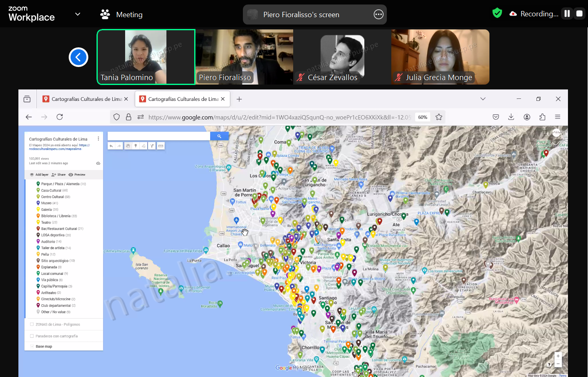This screenshot has width=588, height=377.
Task: Click the Add layer button
Action: [x=39, y=174]
